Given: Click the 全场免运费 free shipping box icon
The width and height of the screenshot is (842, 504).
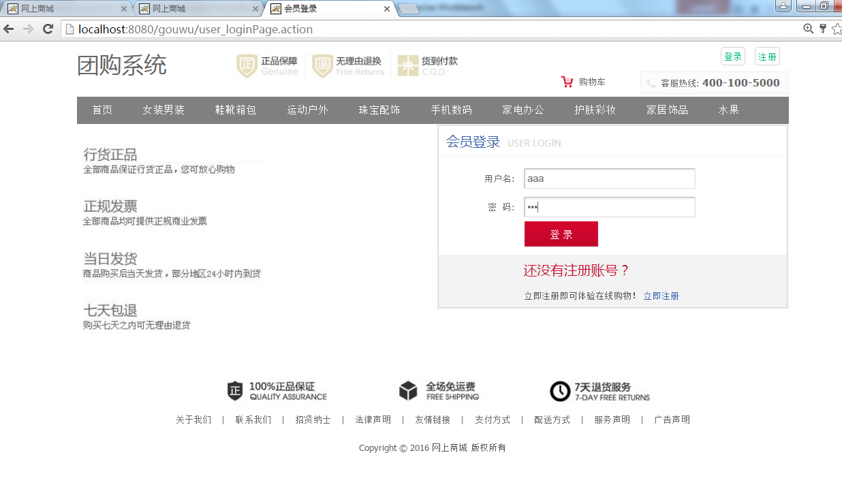Looking at the screenshot, I should click(407, 390).
